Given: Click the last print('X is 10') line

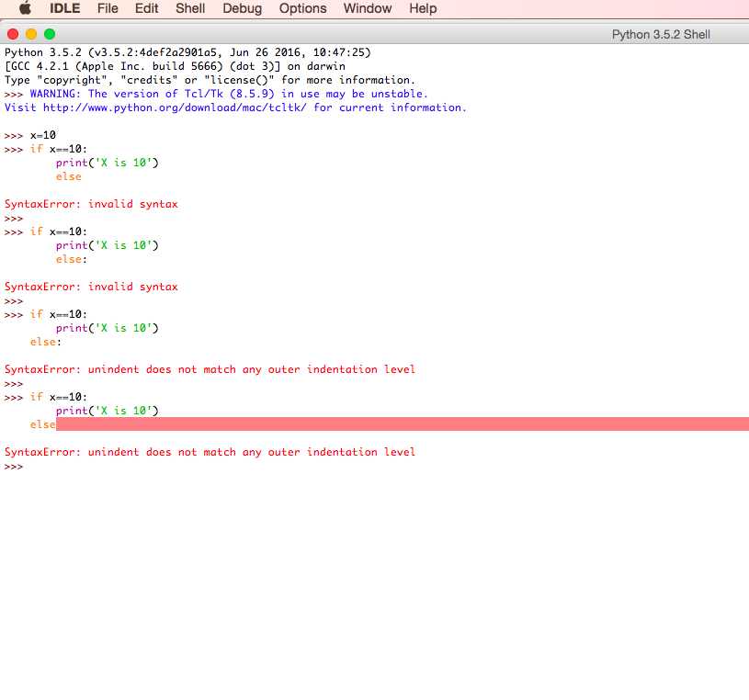Looking at the screenshot, I should [x=107, y=411].
